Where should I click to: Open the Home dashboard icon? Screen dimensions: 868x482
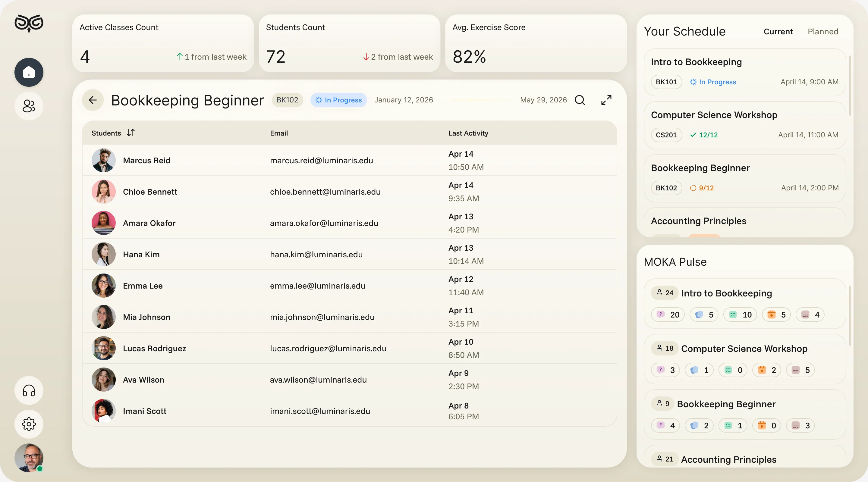[x=29, y=72]
